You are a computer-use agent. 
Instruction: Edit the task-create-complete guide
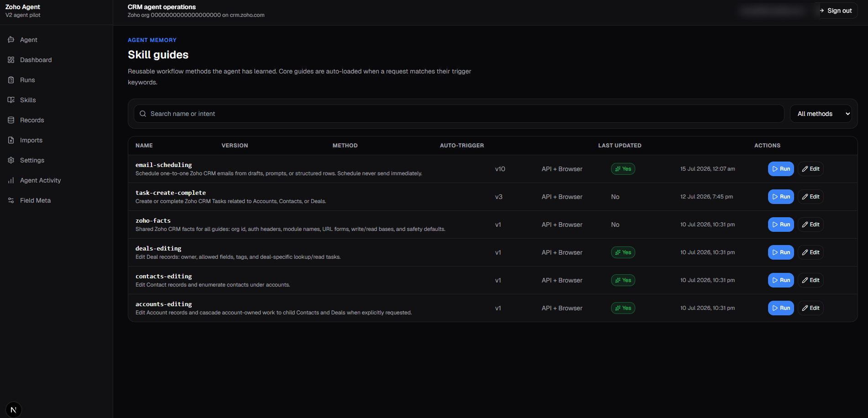coord(810,197)
